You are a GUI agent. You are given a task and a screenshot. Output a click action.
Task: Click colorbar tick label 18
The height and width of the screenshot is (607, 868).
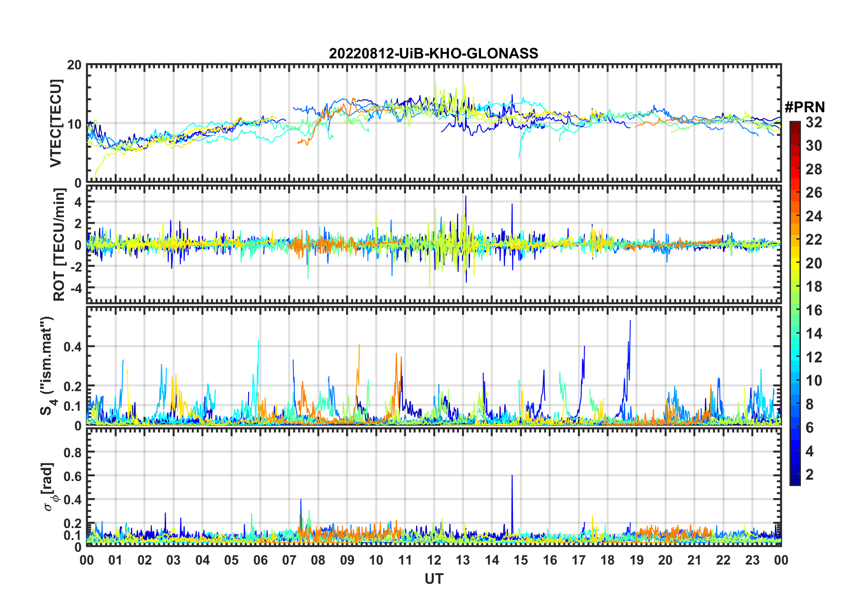click(814, 287)
